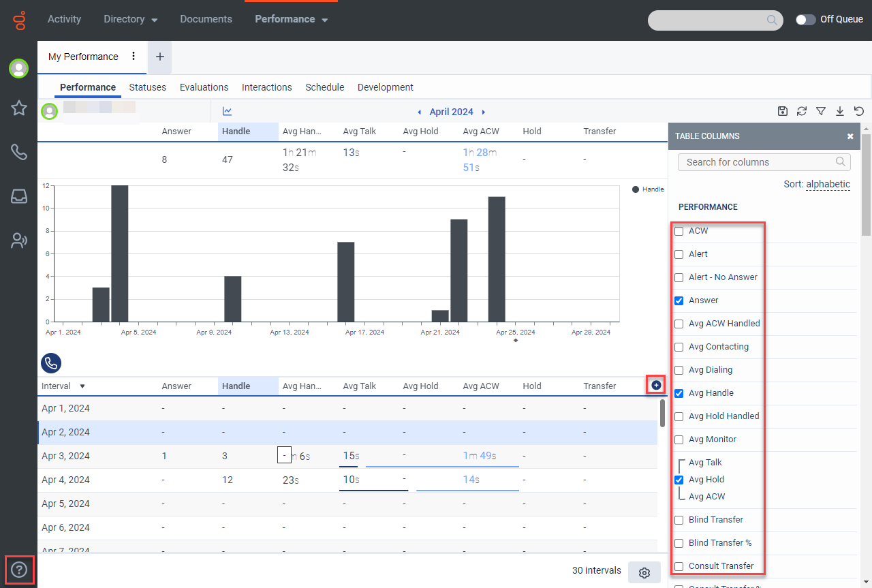
Task: Enable the ACW column checkbox
Action: coord(679,231)
